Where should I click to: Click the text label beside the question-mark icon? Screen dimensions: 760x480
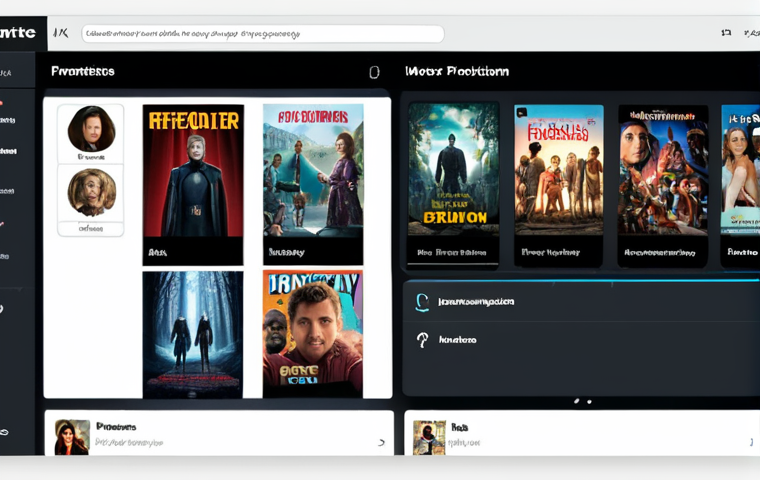click(x=458, y=340)
